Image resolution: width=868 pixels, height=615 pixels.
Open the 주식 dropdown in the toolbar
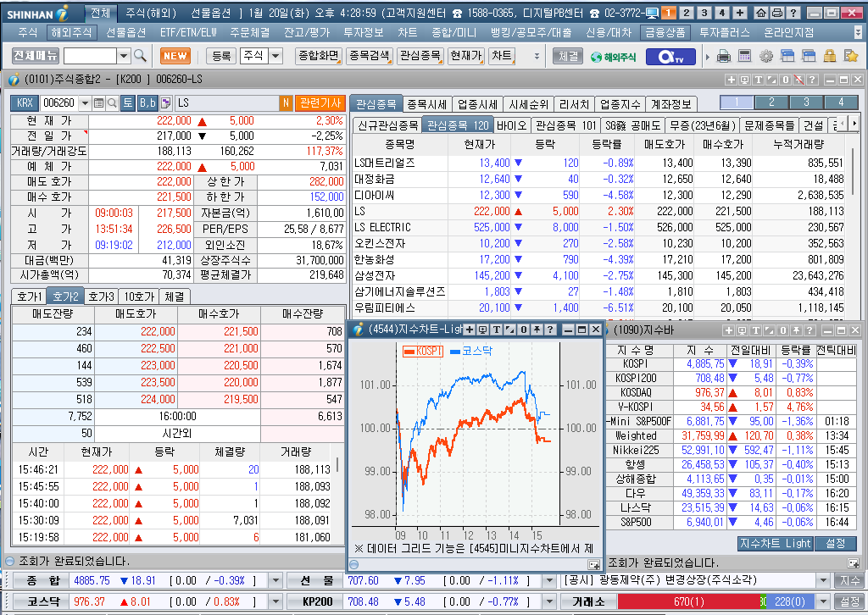point(275,56)
